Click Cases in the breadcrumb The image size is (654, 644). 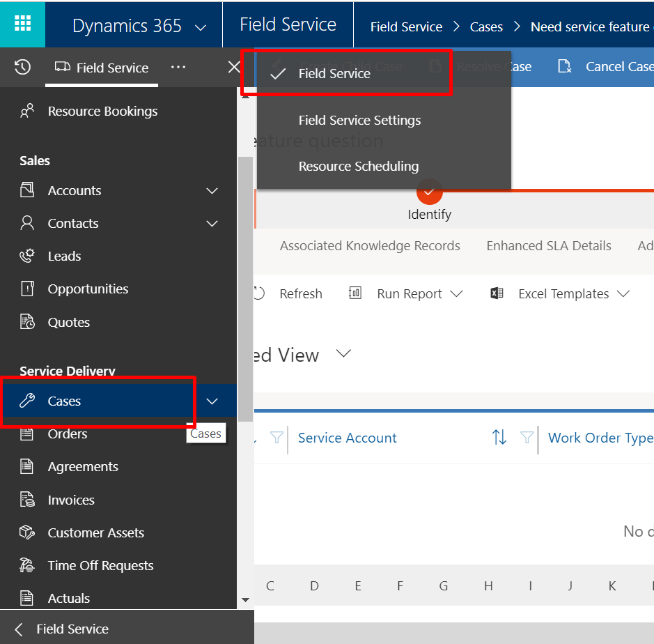(x=486, y=26)
